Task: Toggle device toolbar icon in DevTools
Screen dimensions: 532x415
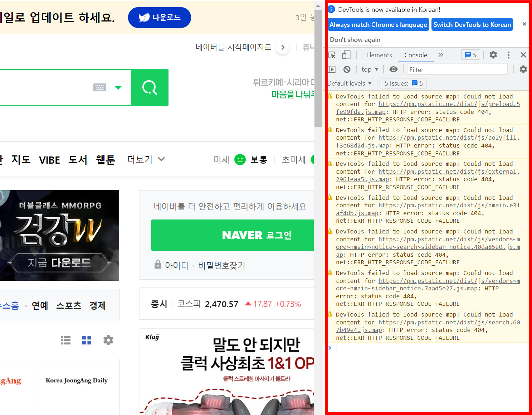Action: pyautogui.click(x=346, y=55)
